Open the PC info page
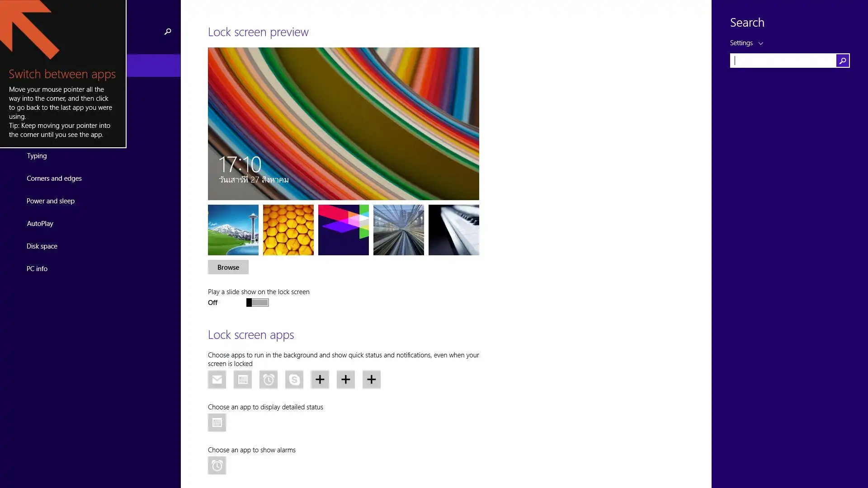 (x=37, y=269)
